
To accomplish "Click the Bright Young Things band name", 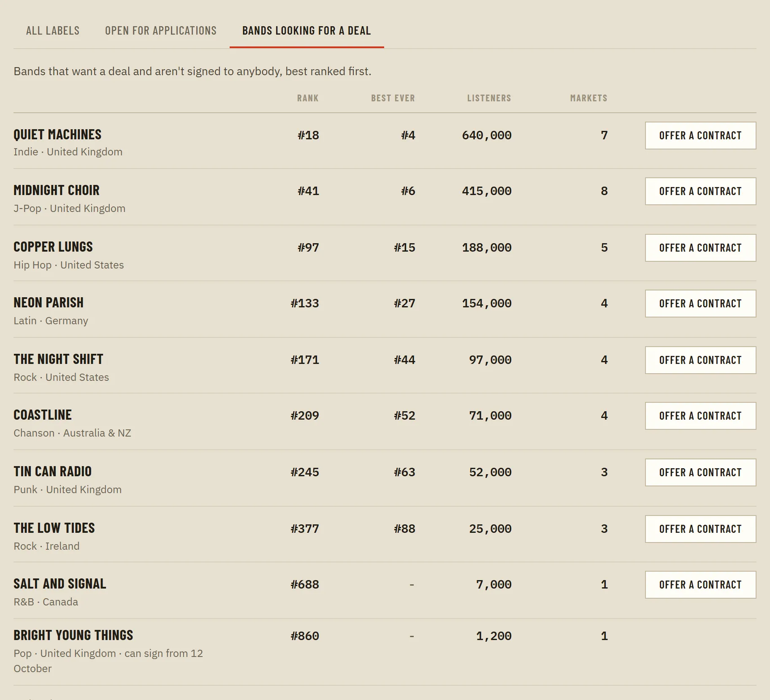I will tap(73, 635).
